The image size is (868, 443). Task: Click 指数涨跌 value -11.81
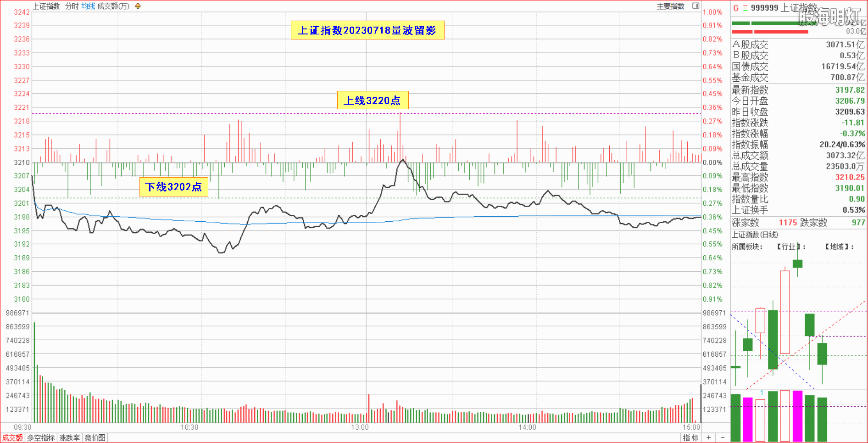[x=853, y=123]
